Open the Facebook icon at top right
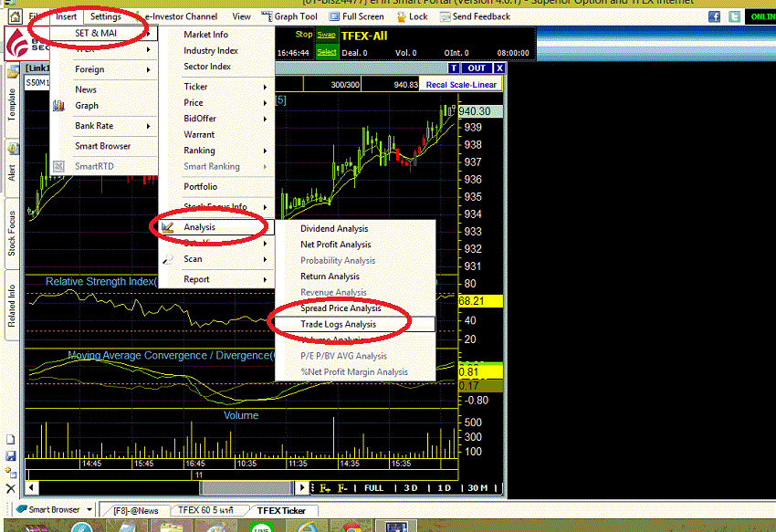This screenshot has width=776, height=532. click(x=714, y=16)
